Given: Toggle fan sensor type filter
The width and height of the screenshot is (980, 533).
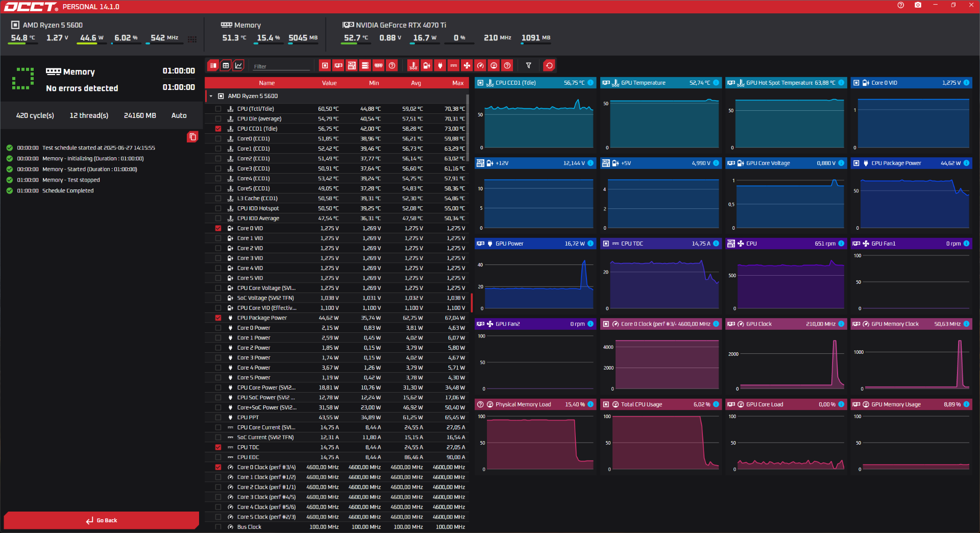Looking at the screenshot, I should [x=467, y=65].
